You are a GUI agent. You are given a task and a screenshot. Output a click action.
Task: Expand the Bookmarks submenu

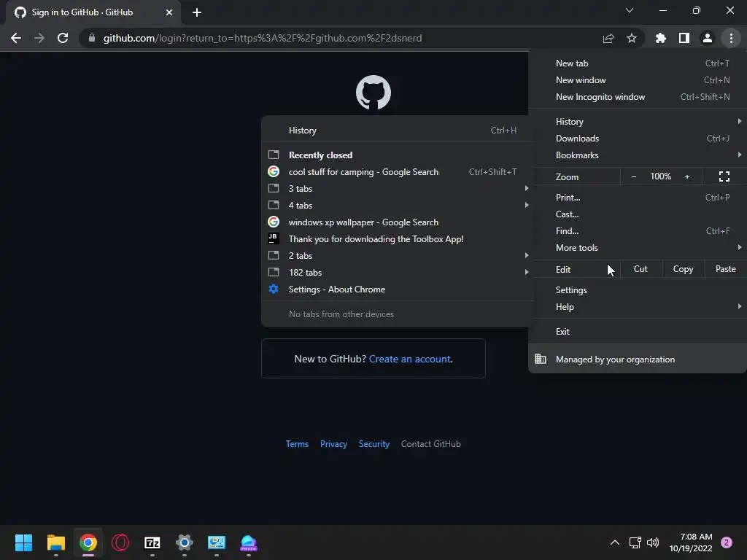638,155
